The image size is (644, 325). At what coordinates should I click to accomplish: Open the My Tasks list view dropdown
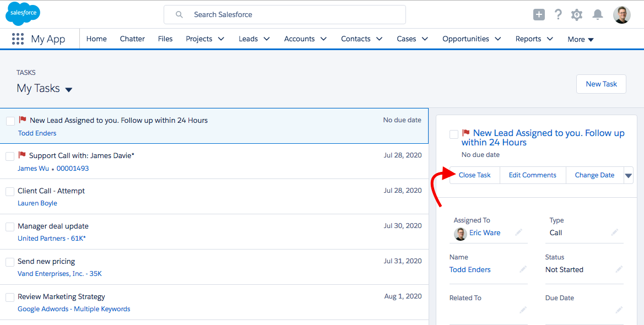tap(69, 90)
